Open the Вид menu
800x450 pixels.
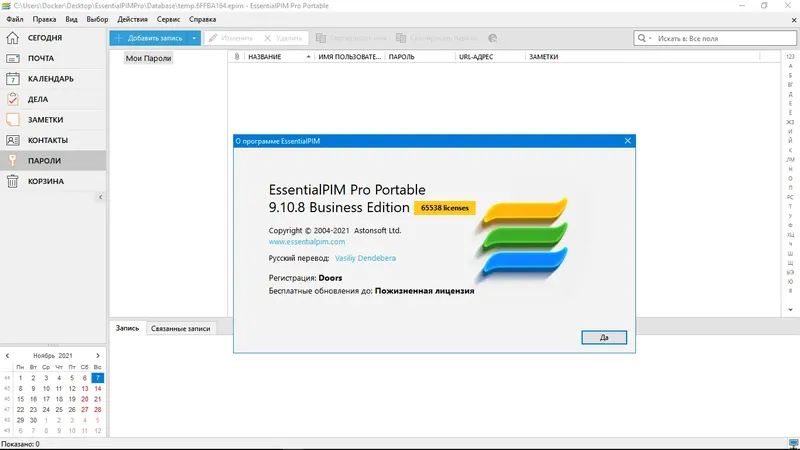71,19
